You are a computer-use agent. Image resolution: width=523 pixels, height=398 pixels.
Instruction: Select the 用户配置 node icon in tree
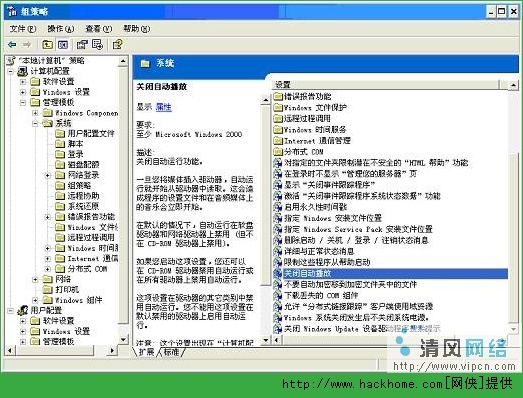(x=22, y=311)
